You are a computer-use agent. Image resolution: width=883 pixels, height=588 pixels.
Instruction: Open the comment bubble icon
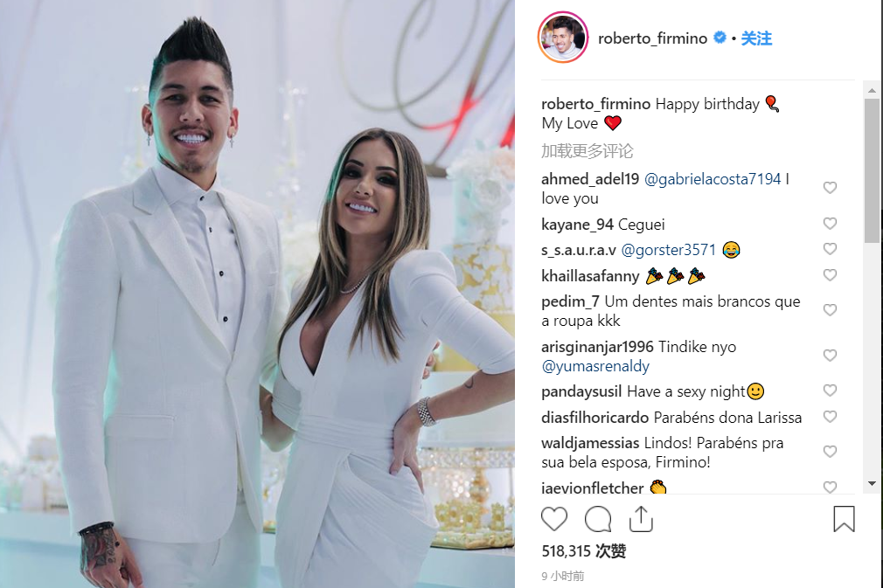point(597,519)
